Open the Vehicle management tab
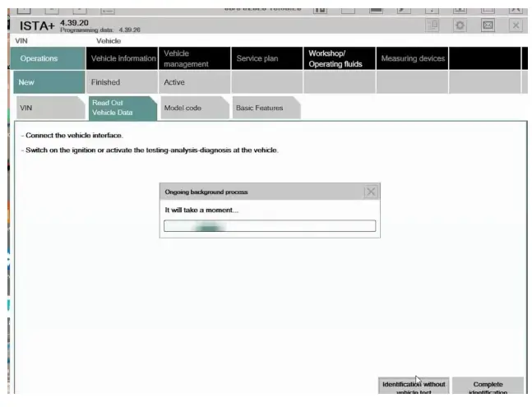532x407 pixels. point(195,58)
